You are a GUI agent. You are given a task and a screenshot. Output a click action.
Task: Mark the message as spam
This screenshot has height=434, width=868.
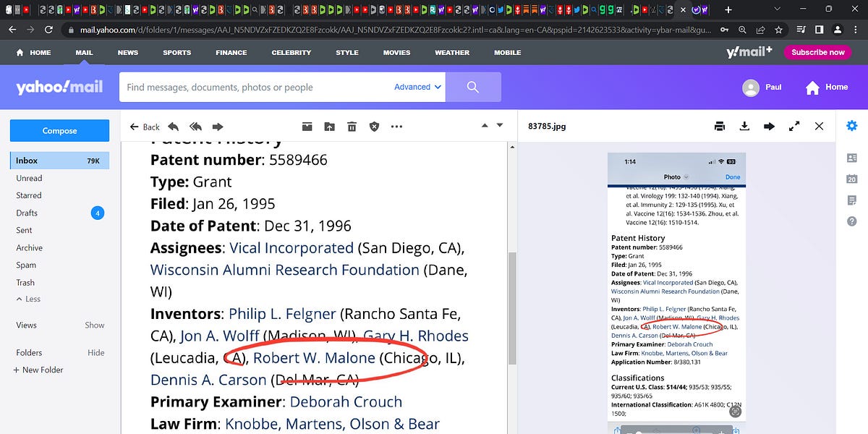(374, 126)
